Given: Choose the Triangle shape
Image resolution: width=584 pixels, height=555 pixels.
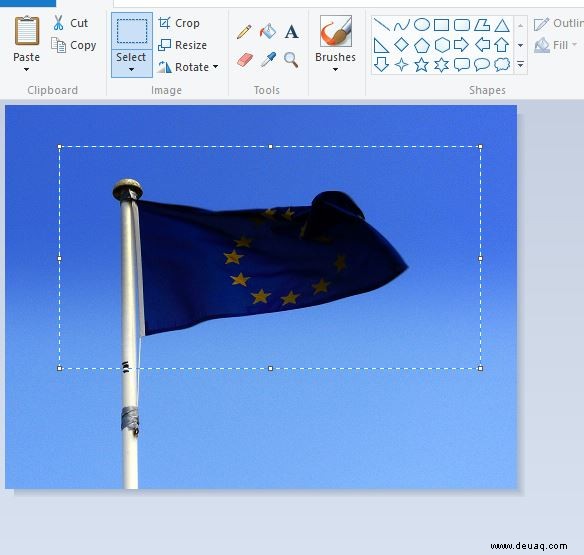Looking at the screenshot, I should pos(502,25).
